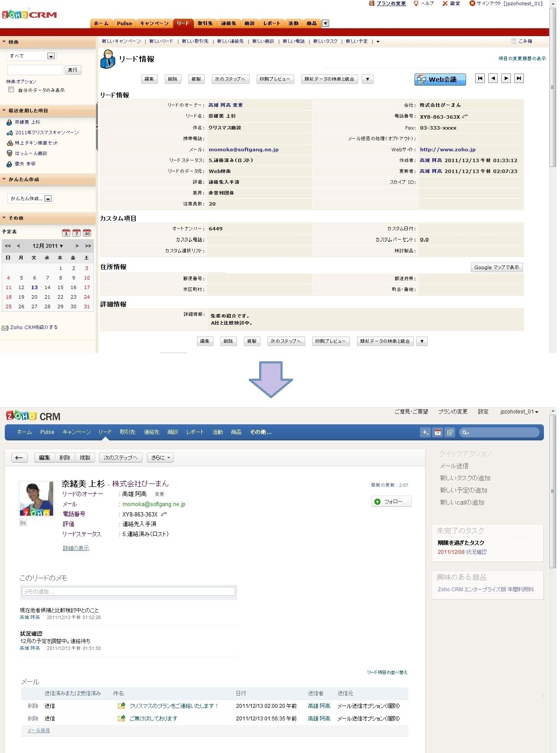Click the phone call icon beside XY8-863-363X
Viewport: 560px width, 753px height.
465,117
